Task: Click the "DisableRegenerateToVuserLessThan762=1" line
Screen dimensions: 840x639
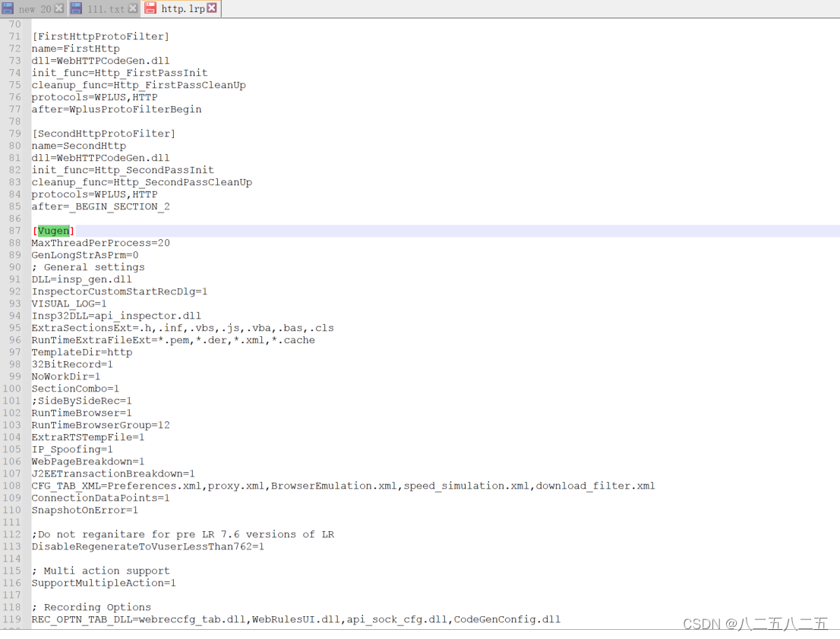Action: 147,546
